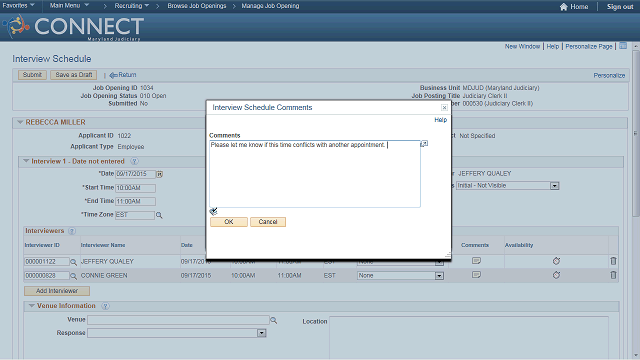The width and height of the screenshot is (640, 360).
Task: Open New Window link
Action: click(x=522, y=47)
